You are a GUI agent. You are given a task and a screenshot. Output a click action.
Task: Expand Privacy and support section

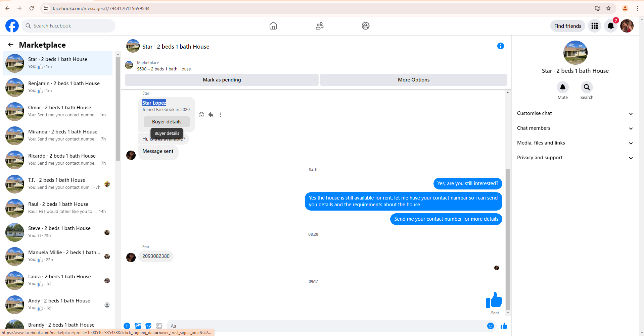click(575, 158)
